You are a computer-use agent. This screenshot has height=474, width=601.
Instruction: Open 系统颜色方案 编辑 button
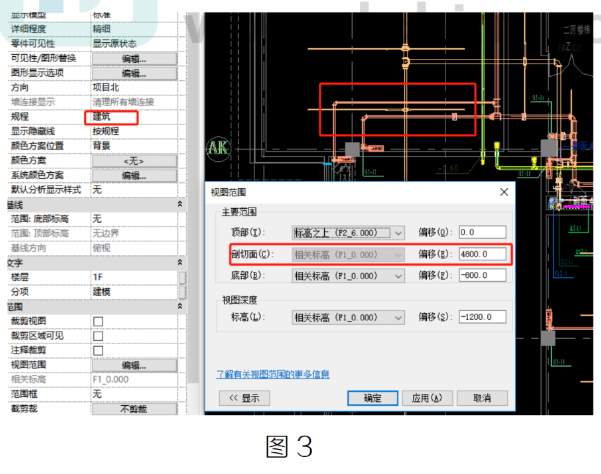click(x=134, y=175)
